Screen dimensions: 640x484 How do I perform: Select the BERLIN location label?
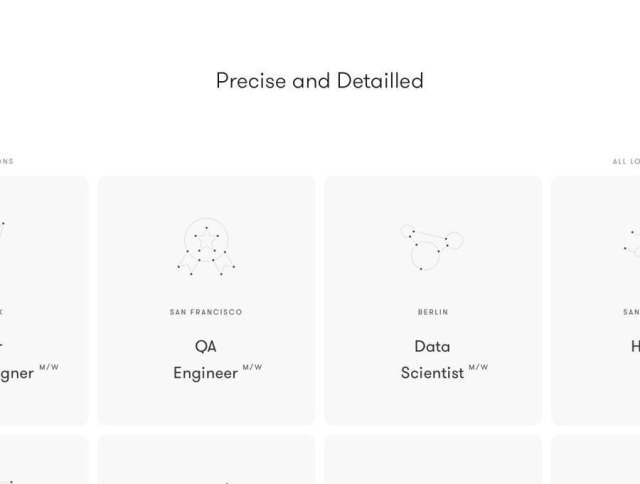[x=433, y=312]
